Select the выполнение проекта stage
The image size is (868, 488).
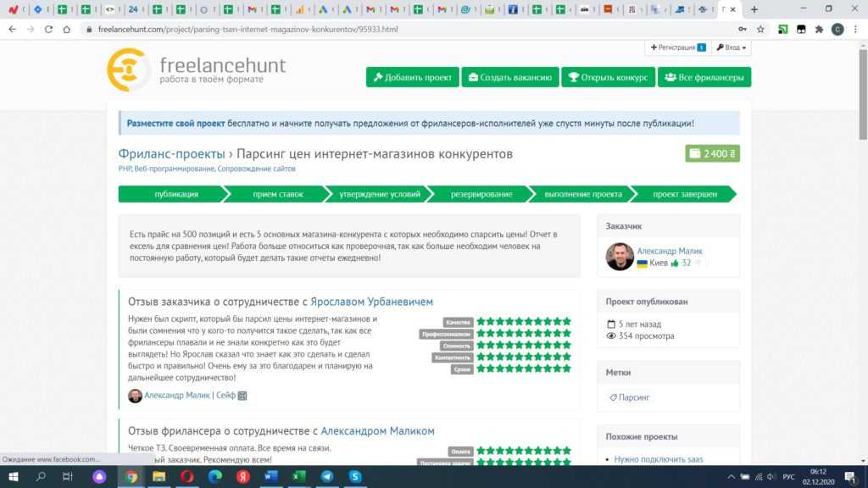click(583, 194)
